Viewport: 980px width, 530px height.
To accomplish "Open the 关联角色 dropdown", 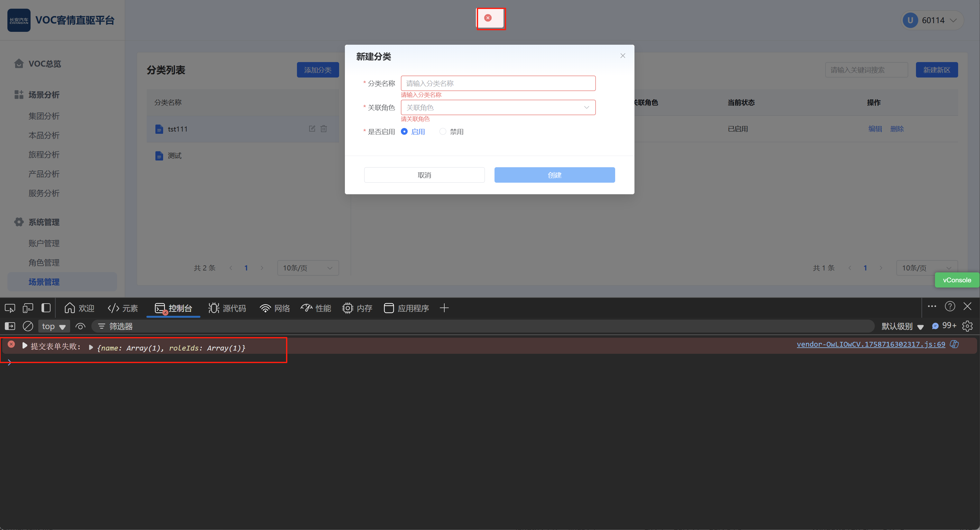I will pyautogui.click(x=498, y=108).
